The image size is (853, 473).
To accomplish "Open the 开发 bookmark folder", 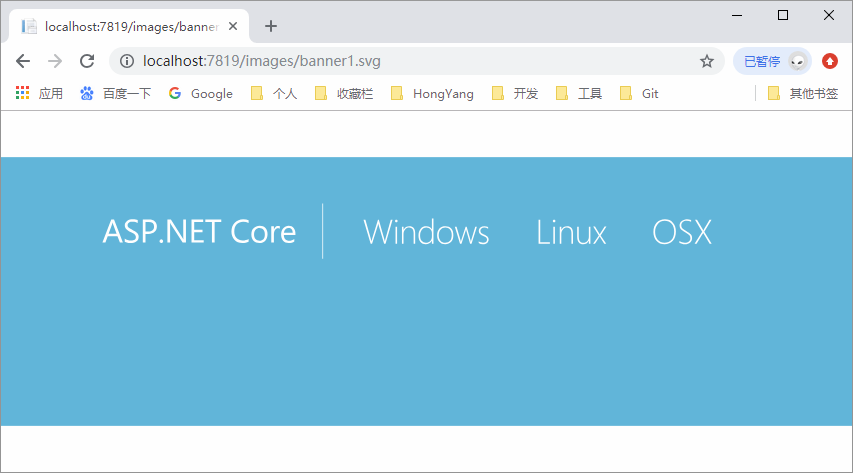I will tap(515, 94).
